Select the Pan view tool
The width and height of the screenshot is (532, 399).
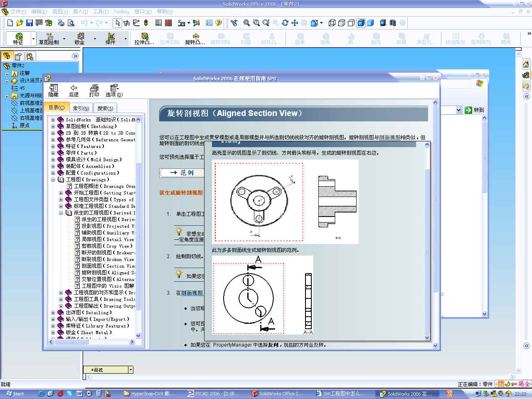(x=295, y=23)
